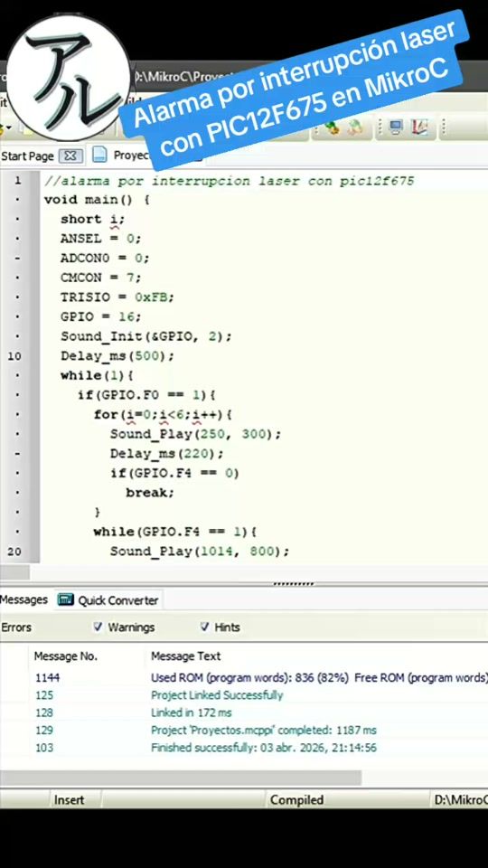Click the Insert mode status bar entry

point(70,800)
